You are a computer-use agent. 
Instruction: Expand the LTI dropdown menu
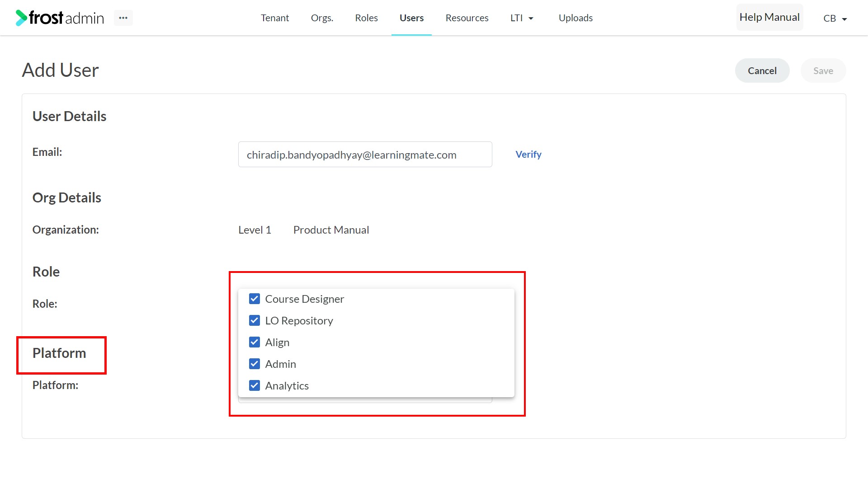pyautogui.click(x=522, y=18)
